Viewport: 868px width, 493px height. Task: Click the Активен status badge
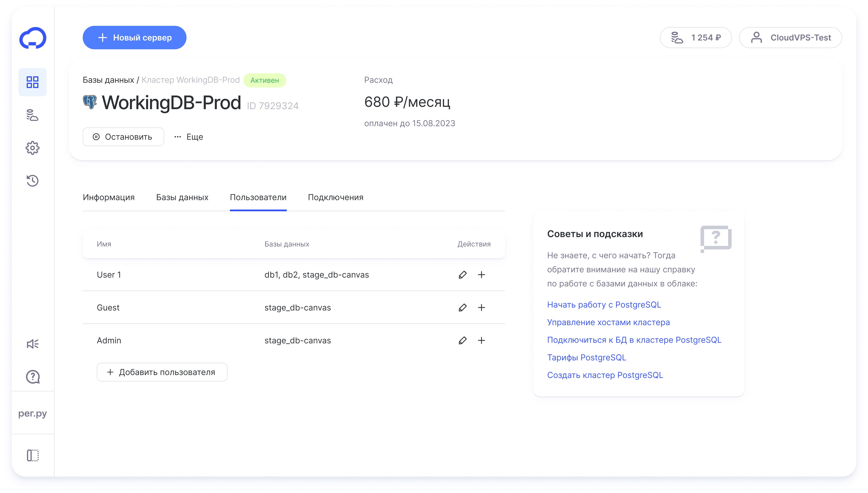click(x=265, y=80)
